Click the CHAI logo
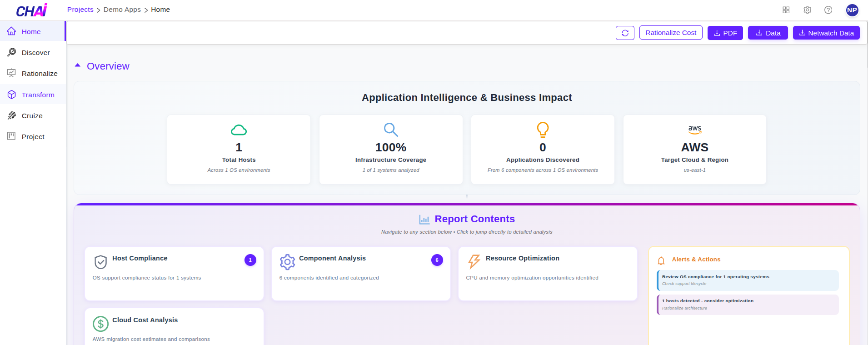 pos(31,10)
